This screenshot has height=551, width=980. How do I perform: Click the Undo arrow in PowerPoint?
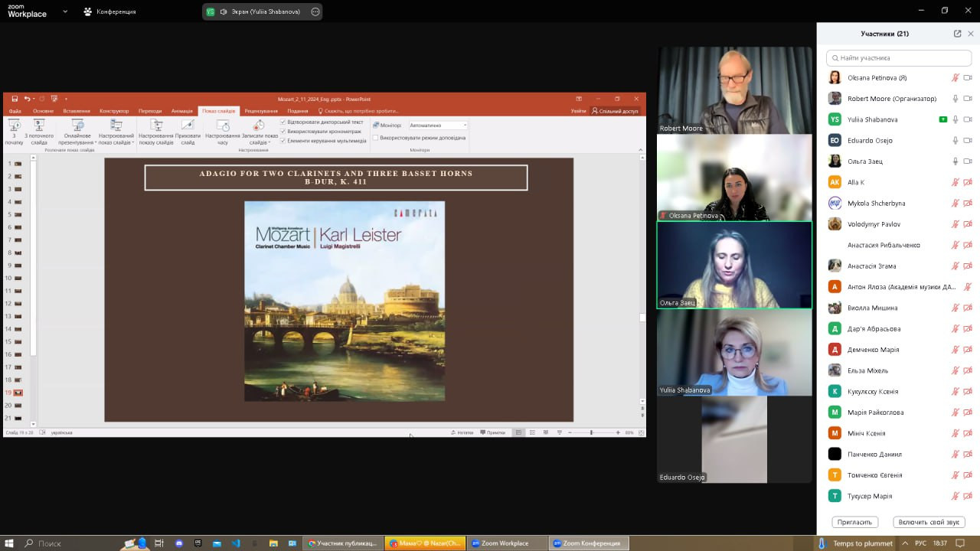(27, 99)
